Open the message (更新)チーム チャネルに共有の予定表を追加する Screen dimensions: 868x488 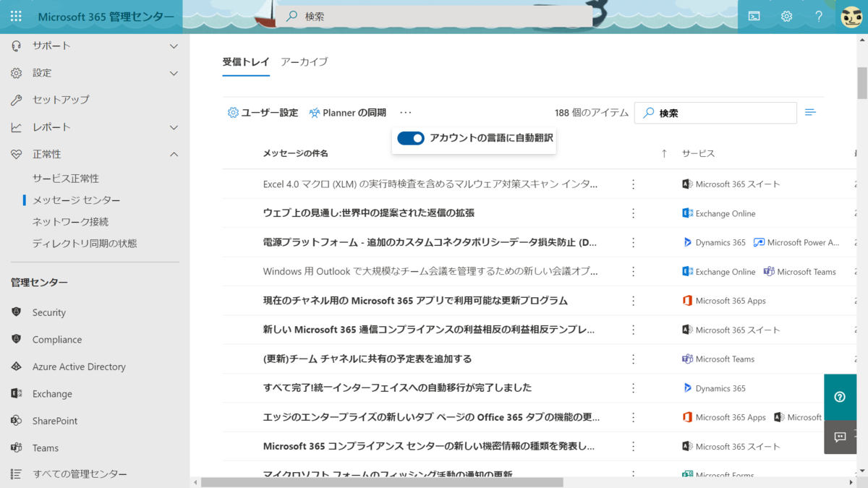[x=367, y=359]
